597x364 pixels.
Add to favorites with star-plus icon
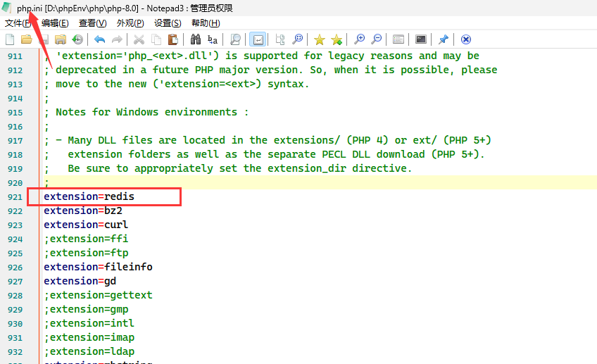[x=337, y=39]
